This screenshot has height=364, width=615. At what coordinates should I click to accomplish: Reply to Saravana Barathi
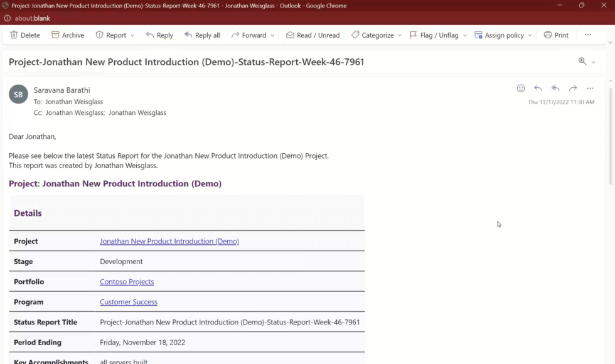point(159,35)
